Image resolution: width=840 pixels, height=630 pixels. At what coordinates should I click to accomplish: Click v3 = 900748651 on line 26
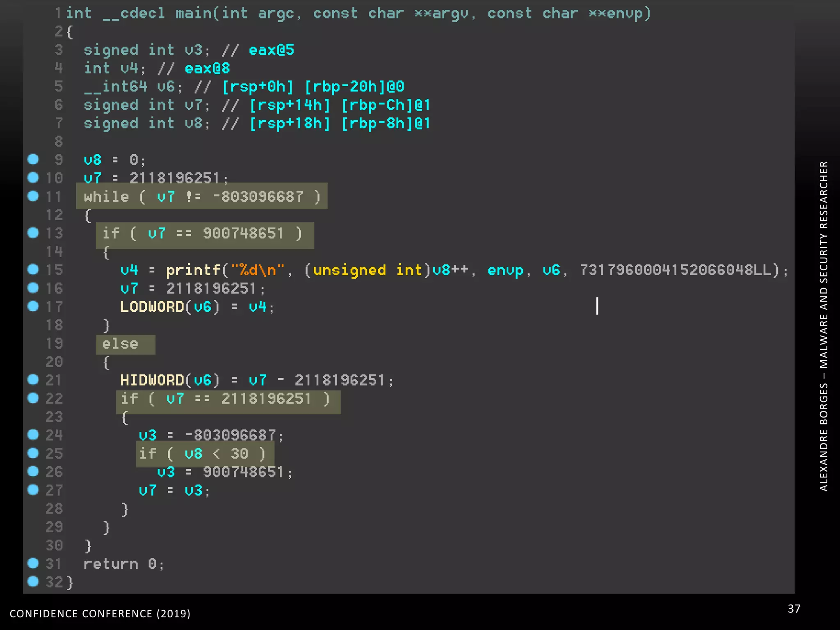225,472
